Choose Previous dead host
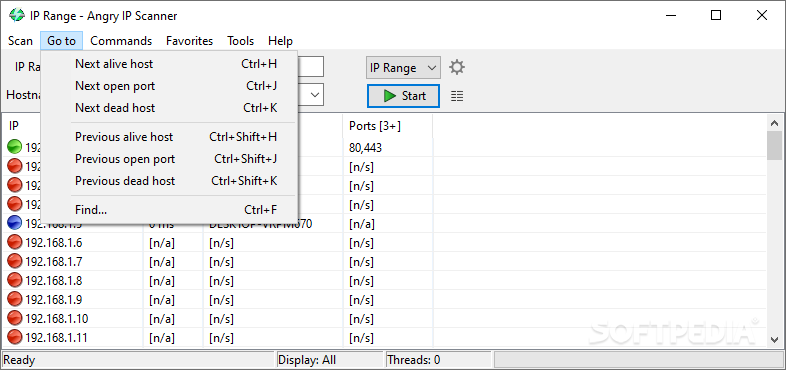The image size is (786, 370). click(x=169, y=181)
